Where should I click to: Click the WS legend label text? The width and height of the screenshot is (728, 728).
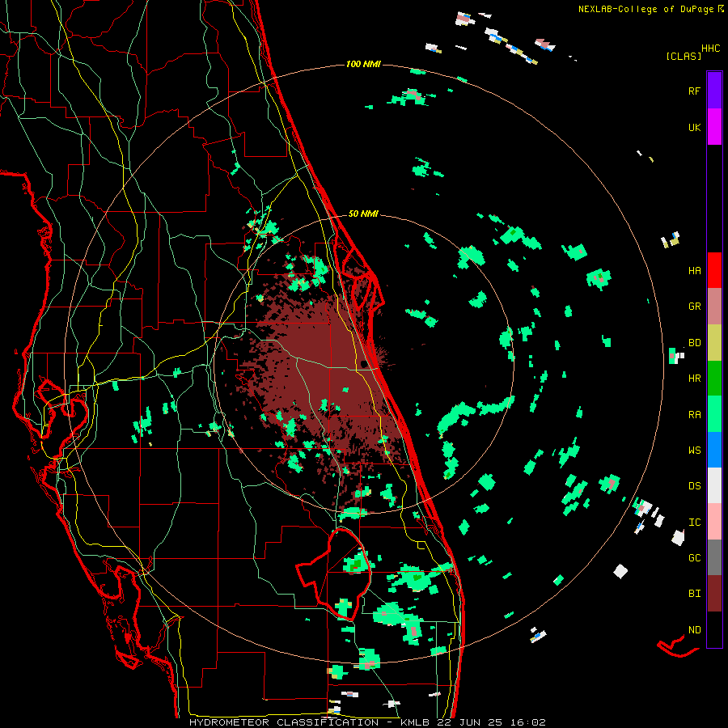coord(694,451)
